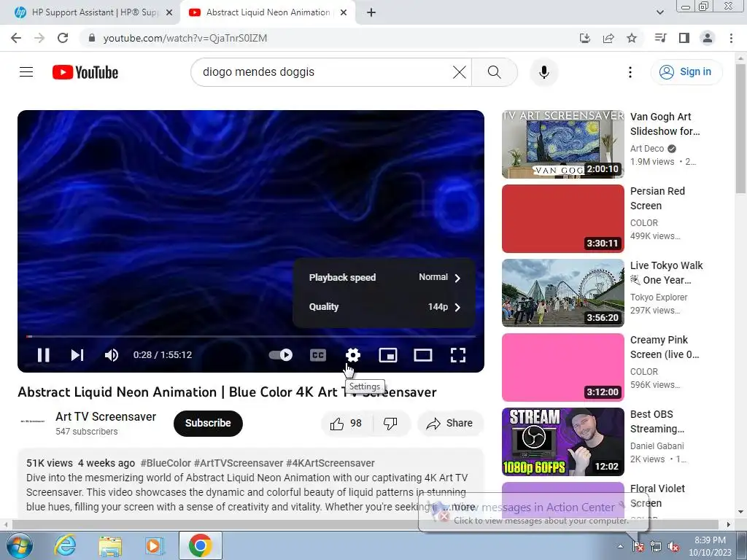The height and width of the screenshot is (560, 747).
Task: Click the #ArtTVScreensaver hashtag
Action: tap(239, 463)
